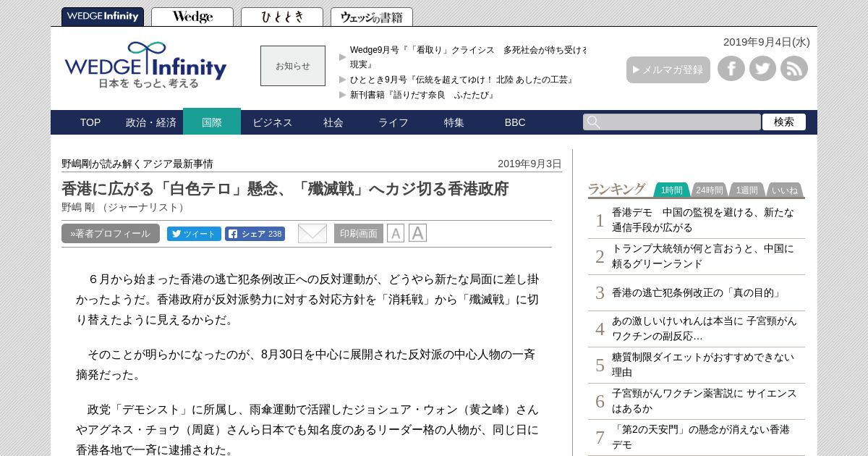
Task: Select ranking いいね tab
Action: 785,190
